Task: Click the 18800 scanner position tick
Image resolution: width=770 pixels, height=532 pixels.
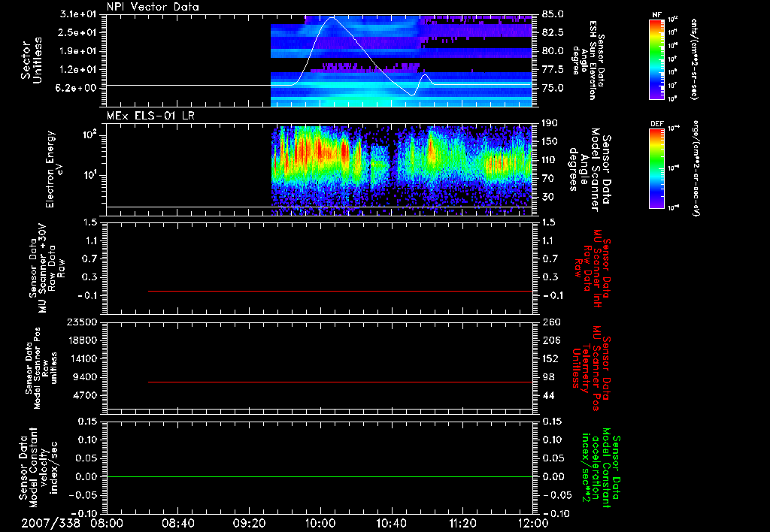Action: coord(84,340)
